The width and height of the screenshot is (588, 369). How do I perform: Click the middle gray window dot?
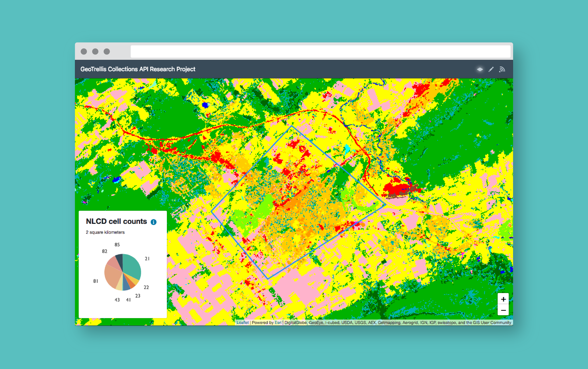[x=95, y=51]
